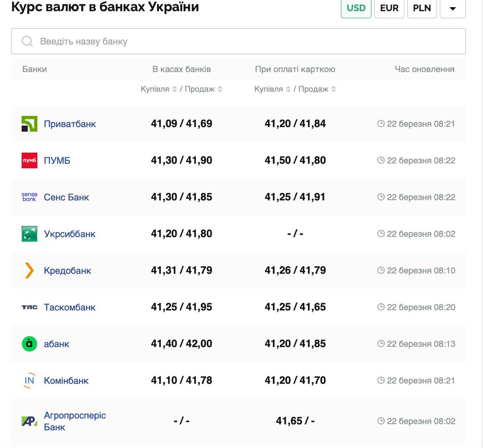483x448 pixels.
Task: Click the Агропросперіс Банк AP logo
Action: (29, 421)
